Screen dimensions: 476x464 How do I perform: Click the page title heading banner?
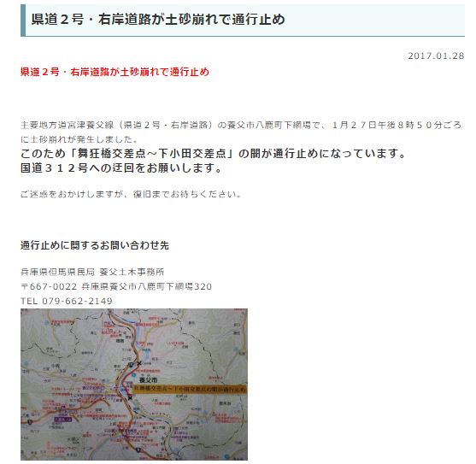pos(243,20)
